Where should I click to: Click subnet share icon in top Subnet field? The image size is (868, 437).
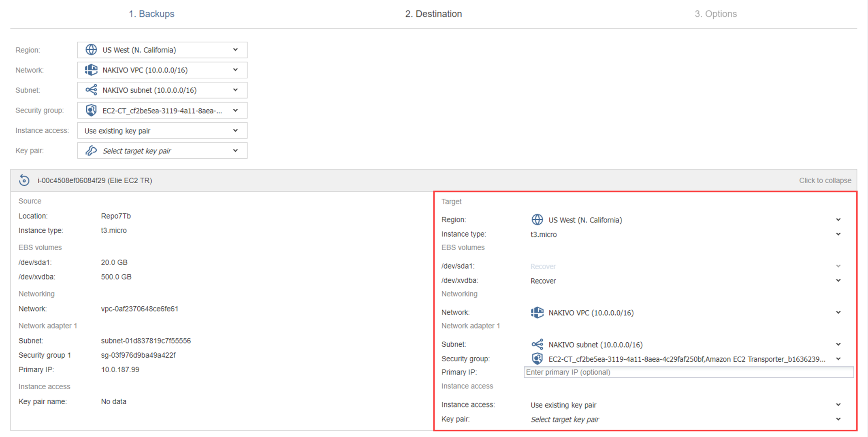[91, 90]
